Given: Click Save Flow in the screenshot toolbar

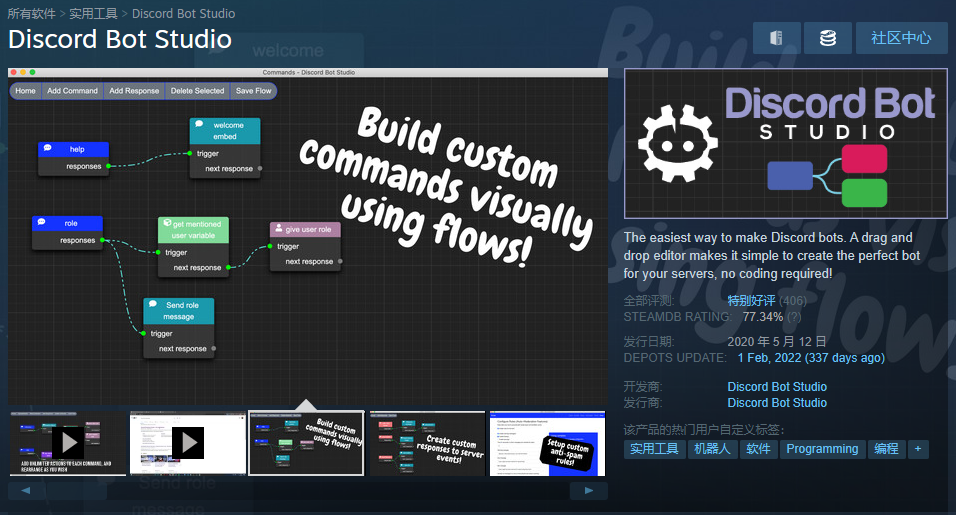Looking at the screenshot, I should point(253,91).
